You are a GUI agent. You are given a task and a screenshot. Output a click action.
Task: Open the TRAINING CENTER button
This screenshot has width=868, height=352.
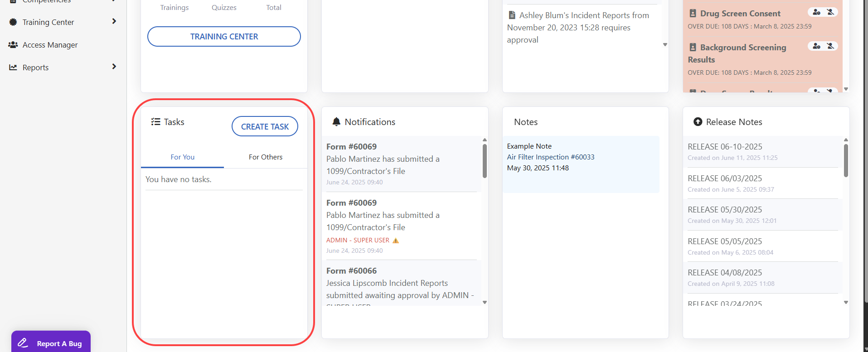click(224, 37)
